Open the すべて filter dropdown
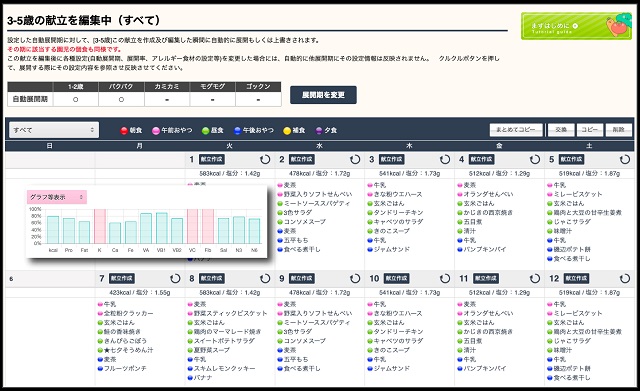Viewport: 640px width, 391px height. coord(54,130)
